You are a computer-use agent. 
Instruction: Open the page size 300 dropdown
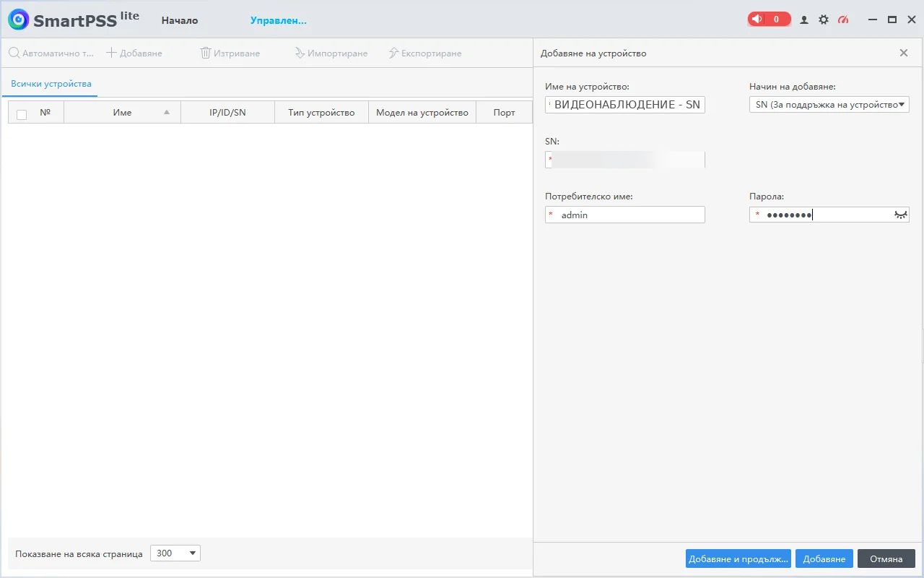[x=175, y=553]
